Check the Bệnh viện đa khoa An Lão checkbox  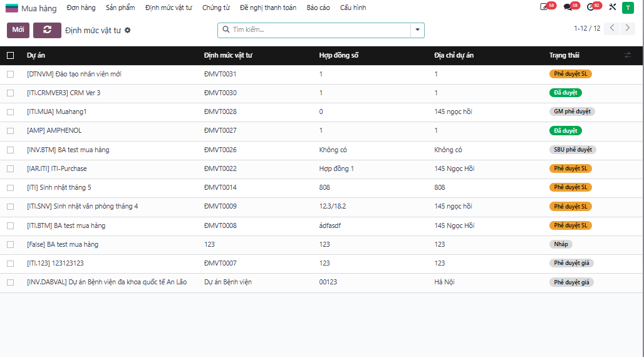[x=10, y=282]
